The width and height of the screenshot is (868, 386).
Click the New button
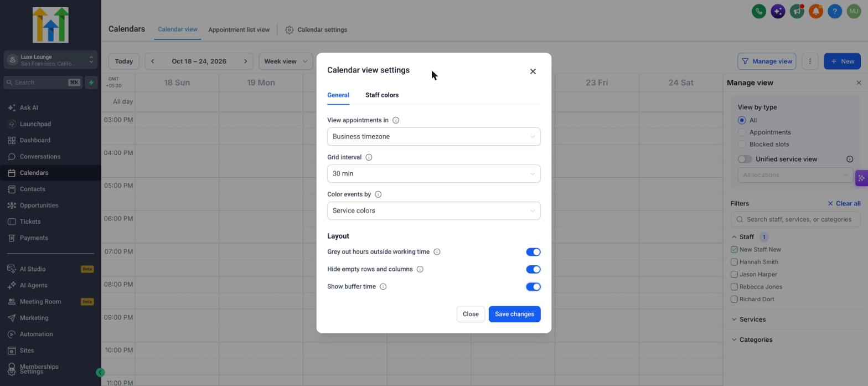[x=842, y=61]
